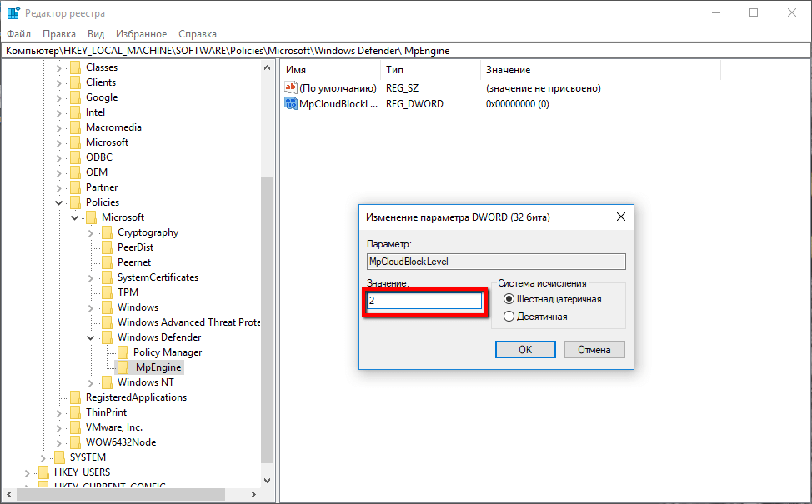
Task: Open the Вид menu
Action: [96, 34]
